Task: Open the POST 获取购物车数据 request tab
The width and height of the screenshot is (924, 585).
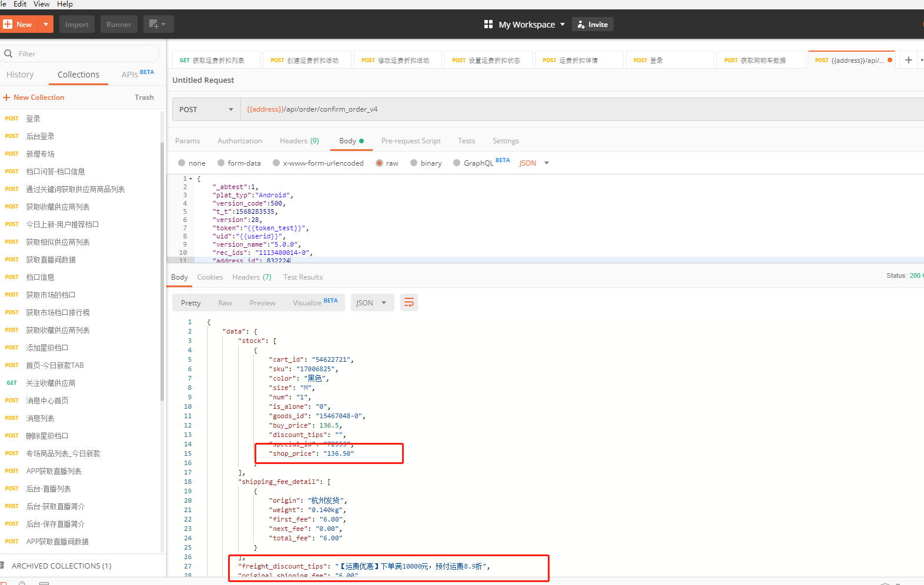Action: point(761,60)
